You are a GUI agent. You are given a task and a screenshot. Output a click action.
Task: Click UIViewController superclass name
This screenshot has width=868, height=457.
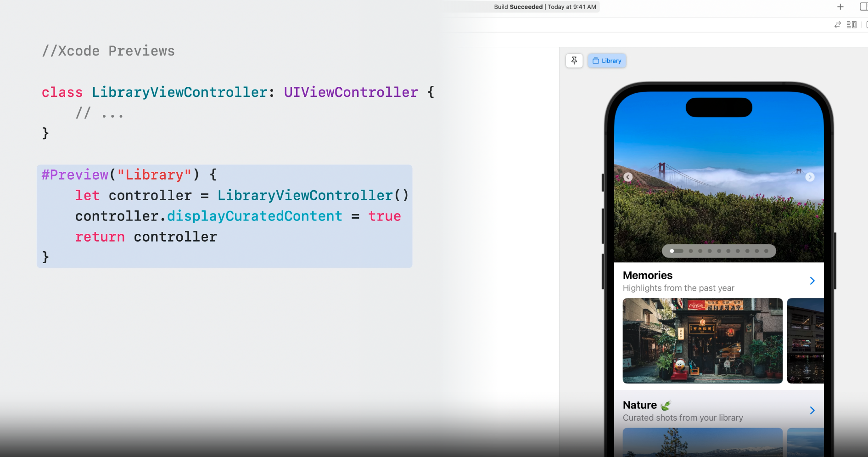pyautogui.click(x=351, y=92)
